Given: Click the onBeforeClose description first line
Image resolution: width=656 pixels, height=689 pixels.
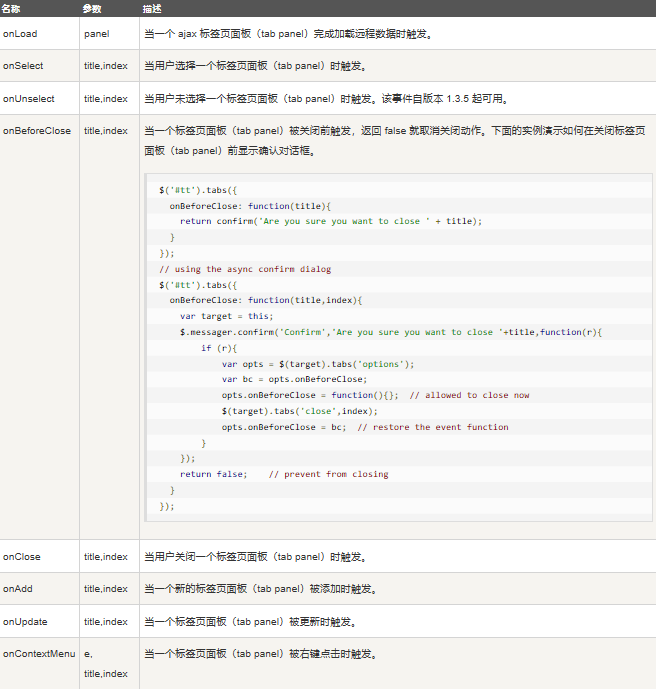Looking at the screenshot, I should pos(395,131).
